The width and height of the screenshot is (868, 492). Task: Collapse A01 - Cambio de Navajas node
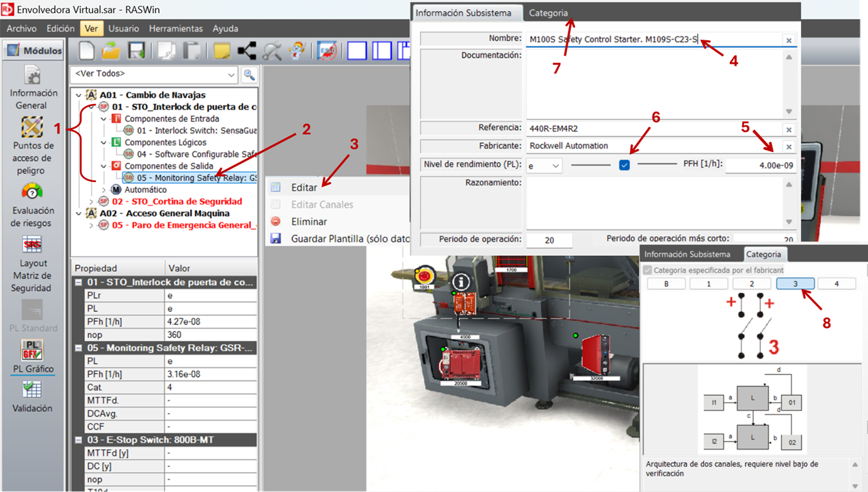pos(79,95)
